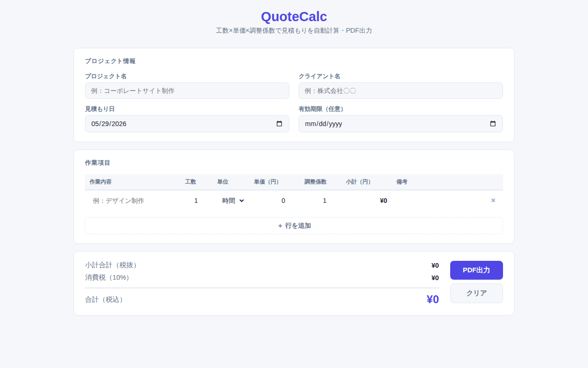Image resolution: width=588 pixels, height=368 pixels.
Task: Click the 小計合計（税抜）label
Action: tap(113, 265)
